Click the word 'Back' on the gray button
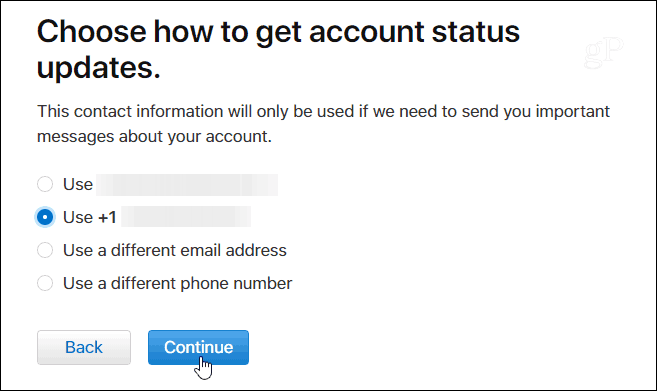 point(84,347)
